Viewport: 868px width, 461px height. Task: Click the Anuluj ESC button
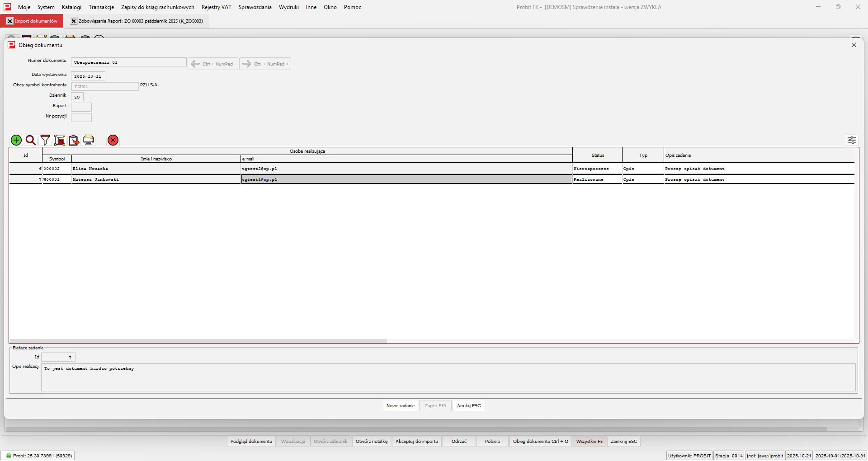468,406
